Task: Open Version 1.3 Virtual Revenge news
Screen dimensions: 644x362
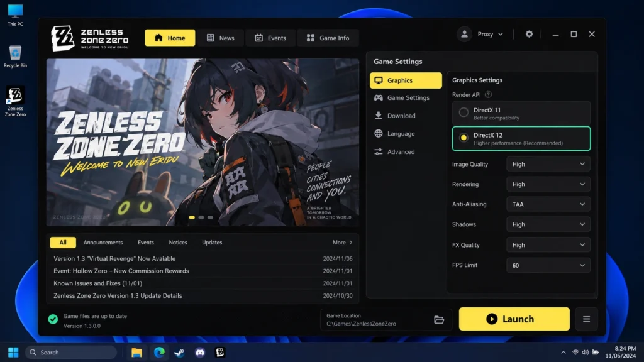Action: click(x=203, y=258)
